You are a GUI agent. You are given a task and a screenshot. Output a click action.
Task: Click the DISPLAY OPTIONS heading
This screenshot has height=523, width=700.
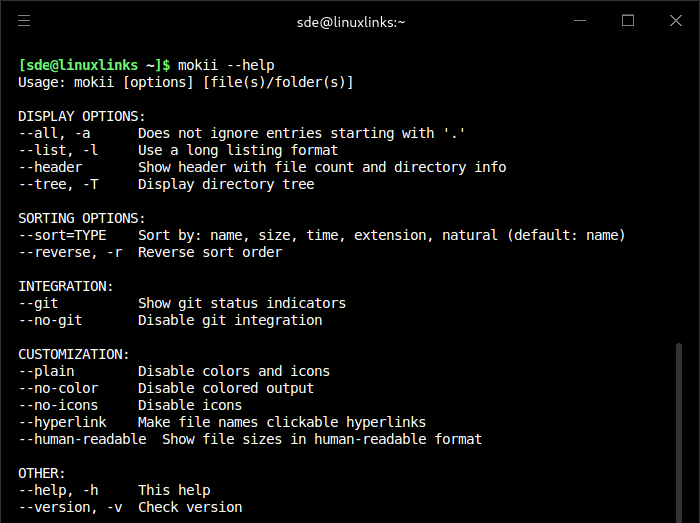pos(82,116)
